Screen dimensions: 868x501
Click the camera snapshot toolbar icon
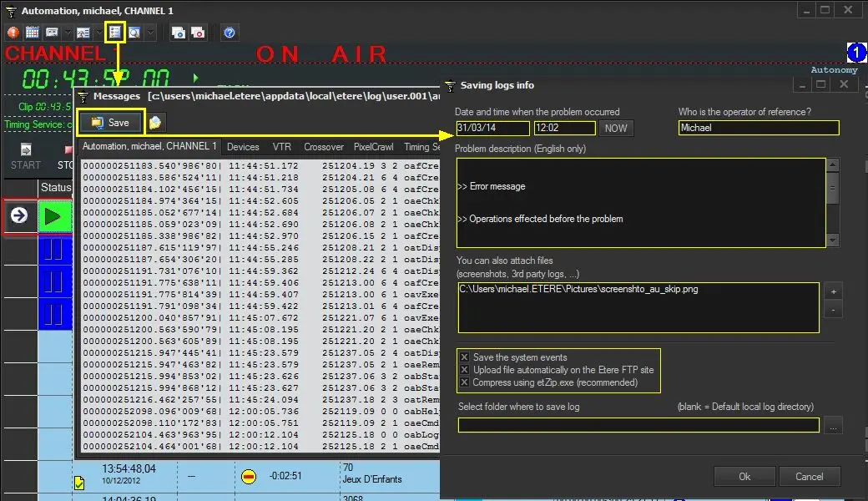[178, 33]
